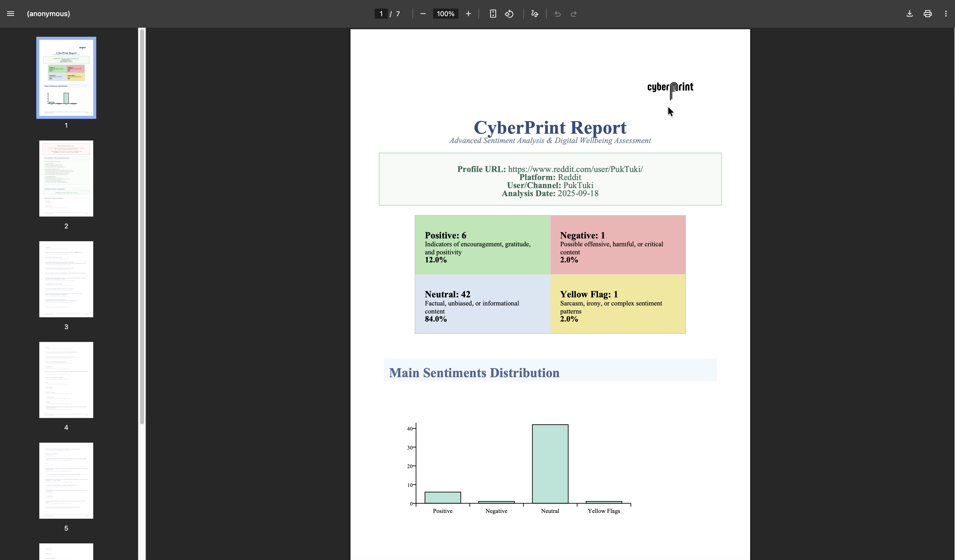Click the page number input field

coord(381,14)
